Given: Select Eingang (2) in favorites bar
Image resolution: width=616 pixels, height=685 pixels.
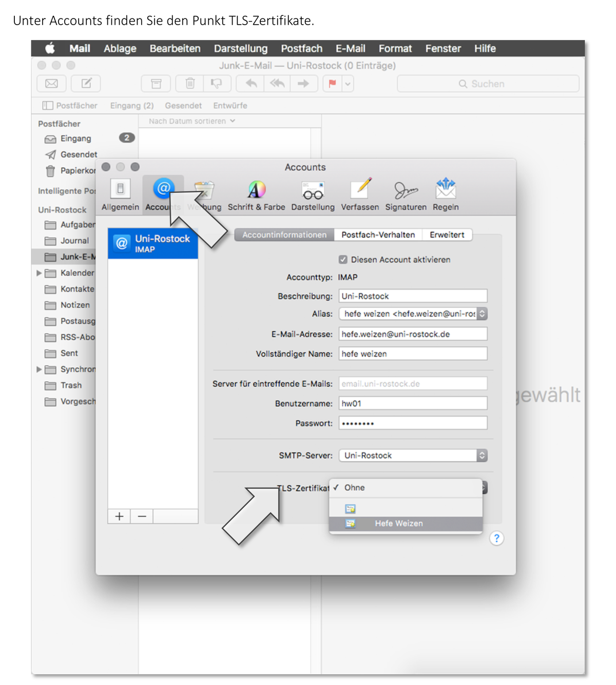Looking at the screenshot, I should click(x=132, y=105).
